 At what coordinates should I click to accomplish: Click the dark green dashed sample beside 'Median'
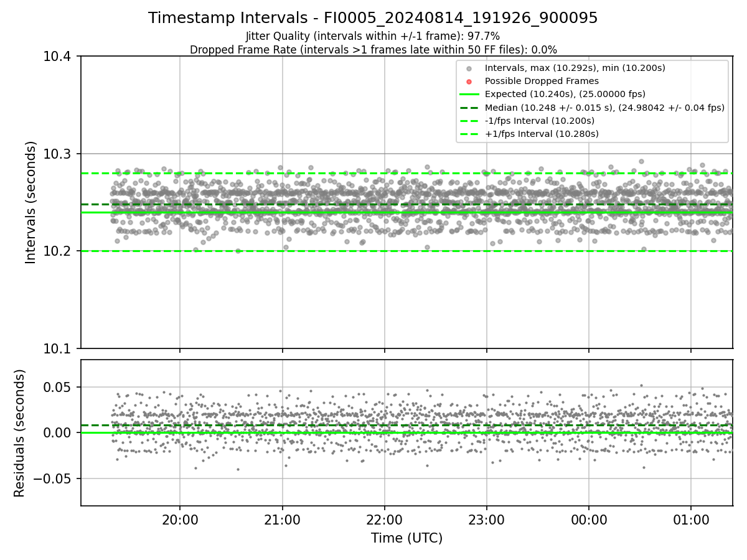click(469, 108)
